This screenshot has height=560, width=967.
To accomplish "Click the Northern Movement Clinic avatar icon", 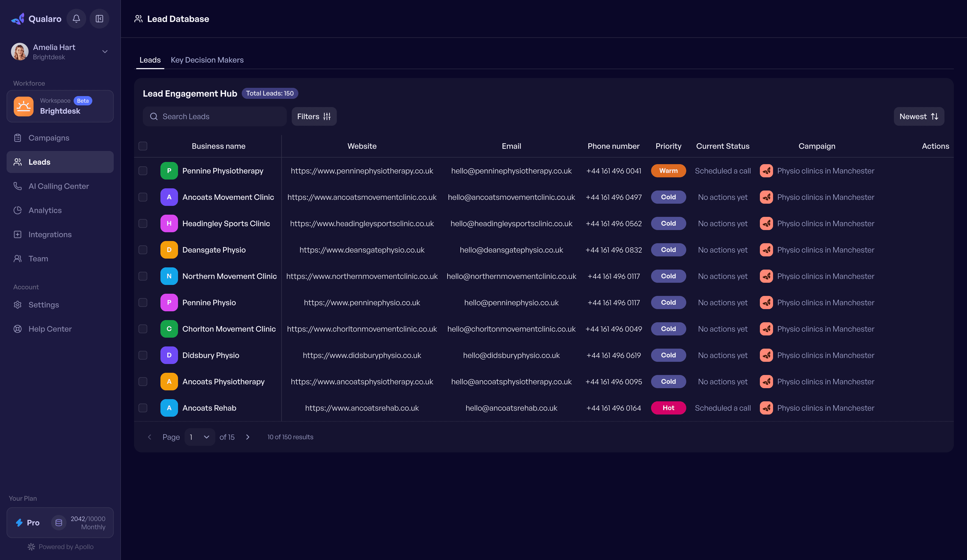I will pyautogui.click(x=169, y=276).
